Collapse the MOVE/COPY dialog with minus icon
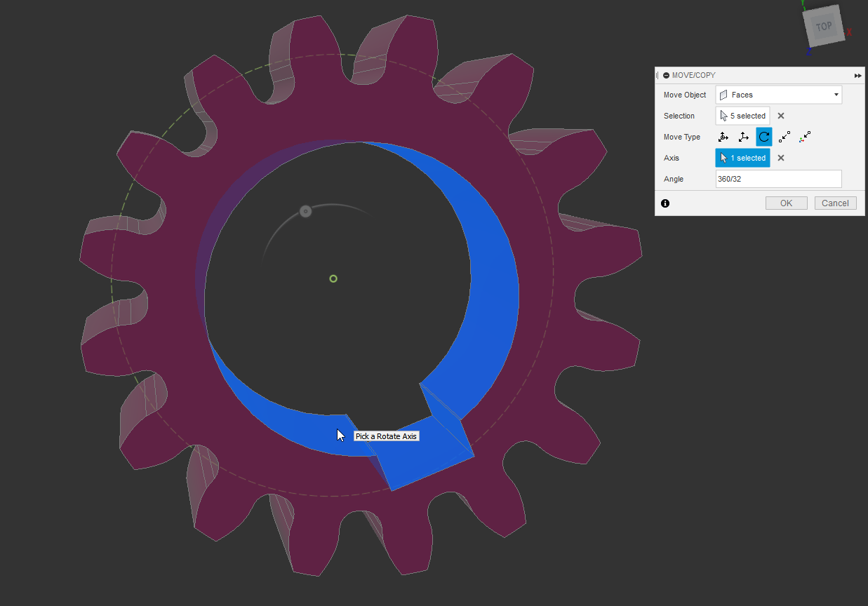 click(666, 75)
